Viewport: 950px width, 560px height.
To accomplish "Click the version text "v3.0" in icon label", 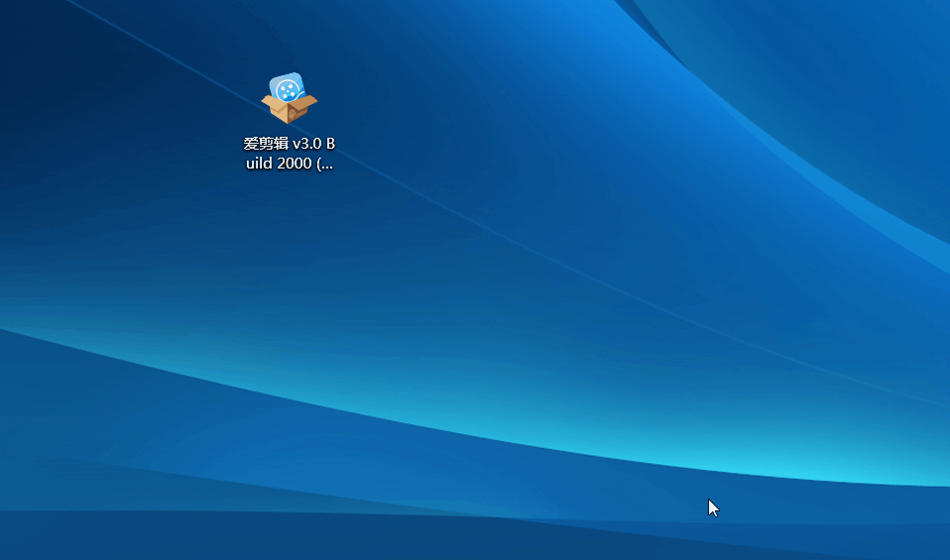I will pos(306,144).
